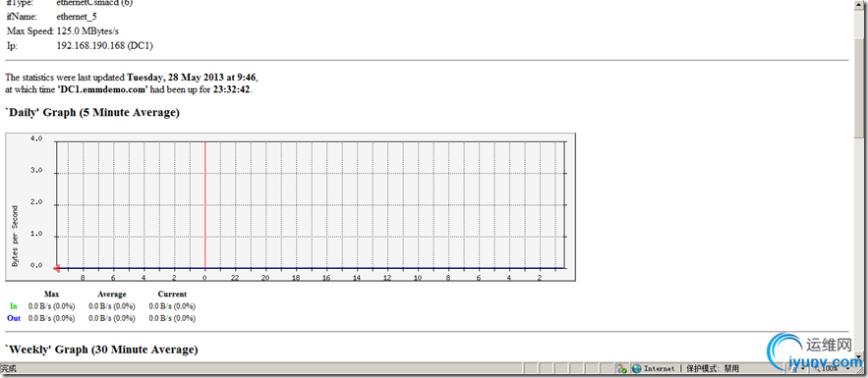The height and width of the screenshot is (378, 868).
Task: Click the '20' hour label on x-axis
Action: 265,278
